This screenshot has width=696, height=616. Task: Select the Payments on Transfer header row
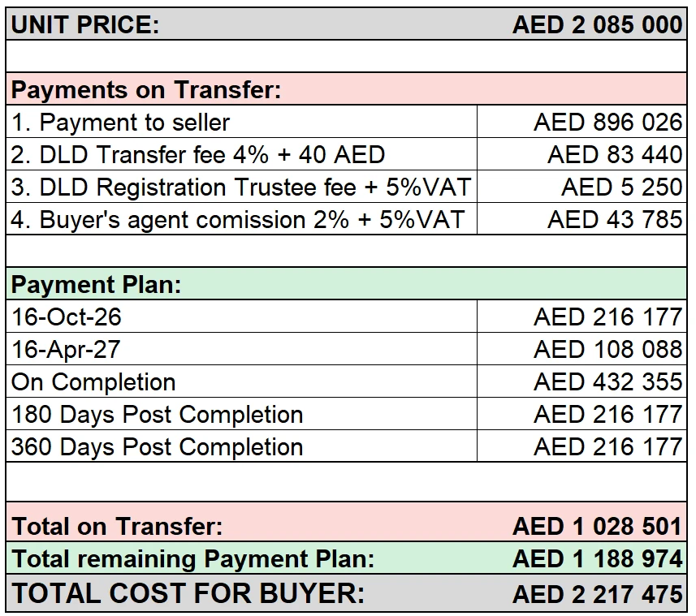346,89
